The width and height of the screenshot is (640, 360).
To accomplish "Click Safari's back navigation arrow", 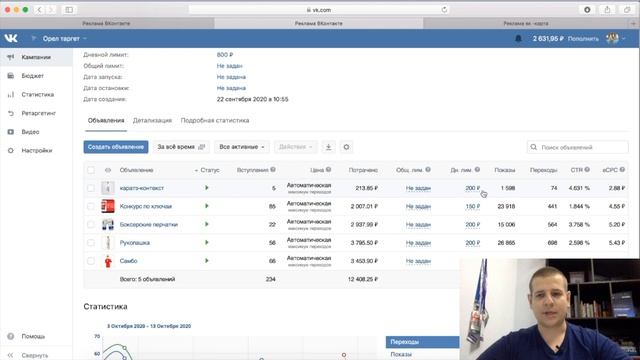I will click(39, 10).
